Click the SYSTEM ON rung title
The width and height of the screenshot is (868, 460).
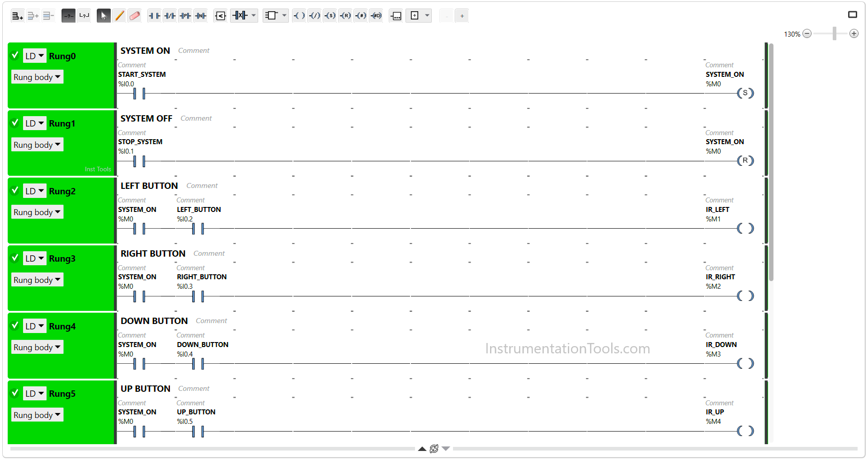pyautogui.click(x=145, y=51)
